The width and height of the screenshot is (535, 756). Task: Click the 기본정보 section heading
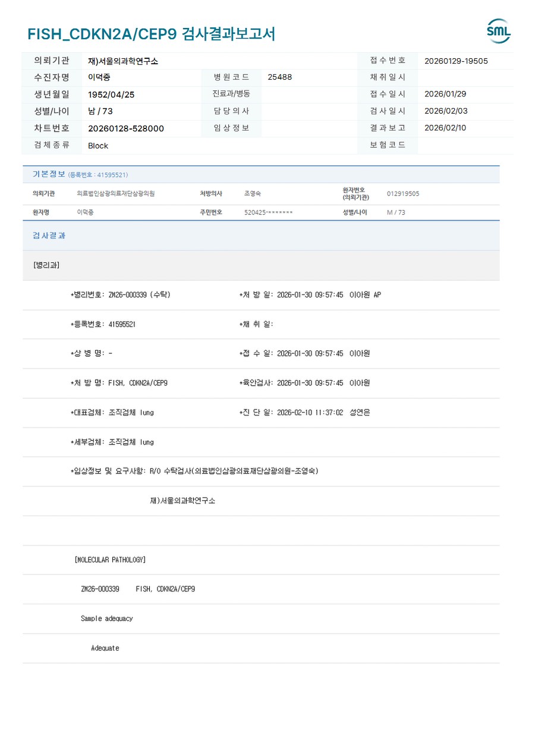49,174
